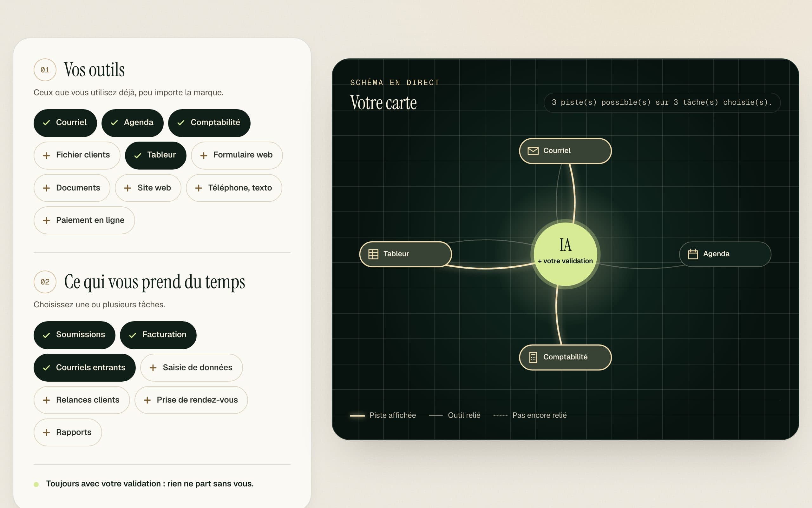Add the Documents tool chip

[x=72, y=188]
